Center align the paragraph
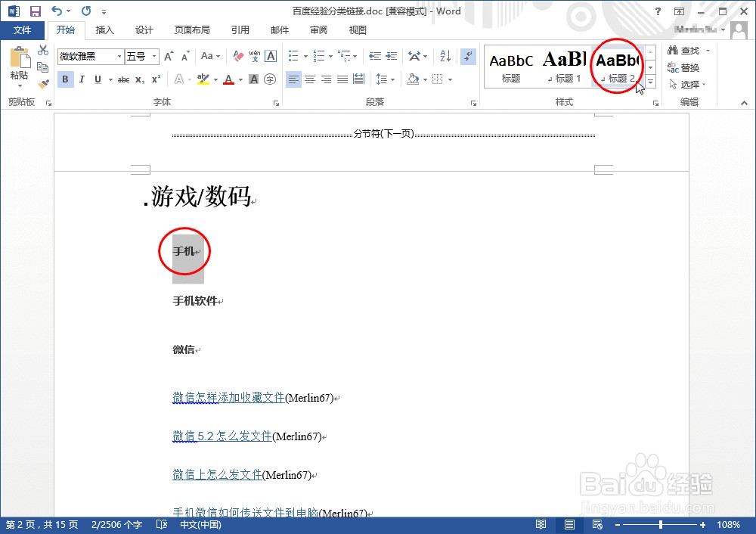The height and width of the screenshot is (534, 756). (310, 79)
